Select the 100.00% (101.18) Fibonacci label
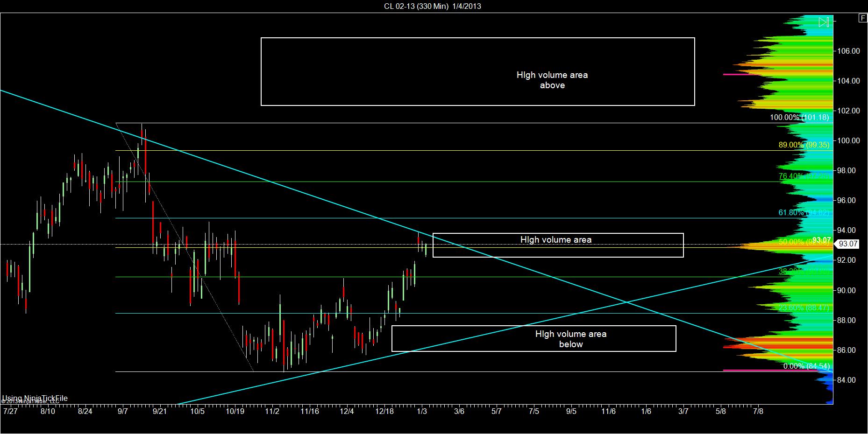 point(799,117)
